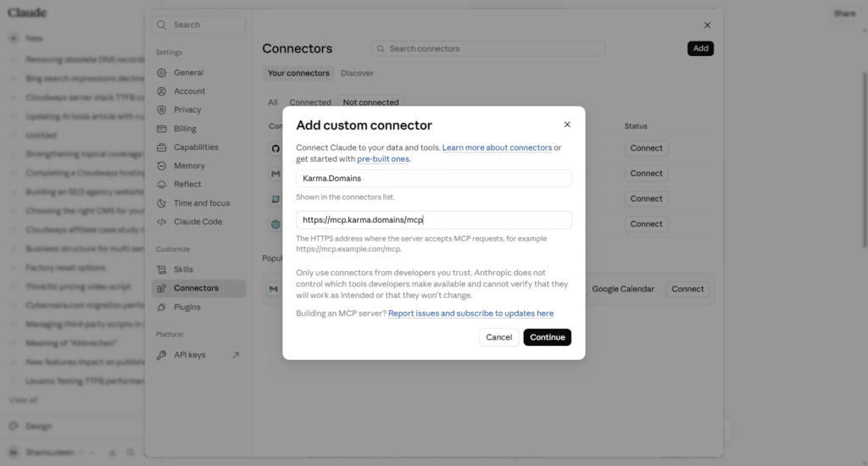Click Continue to add the connector
Viewport: 868px width, 466px height.
[x=547, y=337]
